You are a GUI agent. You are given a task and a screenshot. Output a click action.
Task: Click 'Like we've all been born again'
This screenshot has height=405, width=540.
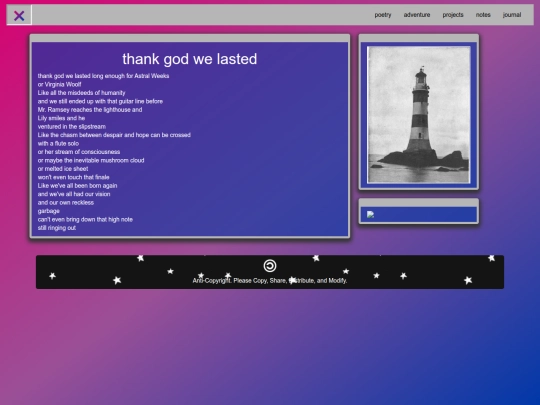coord(77,186)
